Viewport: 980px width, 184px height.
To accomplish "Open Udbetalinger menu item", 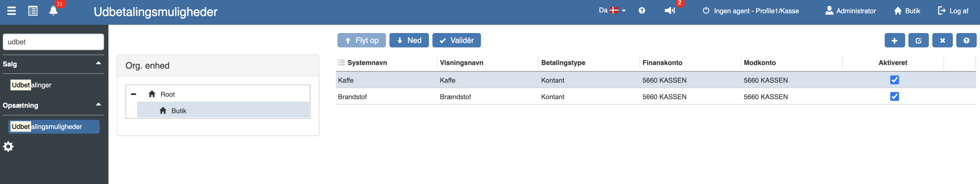I will tap(31, 85).
